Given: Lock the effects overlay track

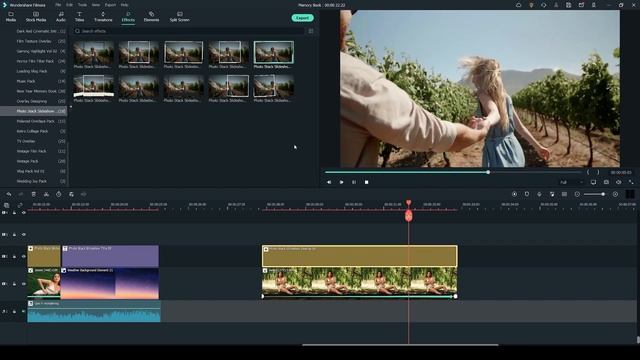Looking at the screenshot, I should coord(14,256).
